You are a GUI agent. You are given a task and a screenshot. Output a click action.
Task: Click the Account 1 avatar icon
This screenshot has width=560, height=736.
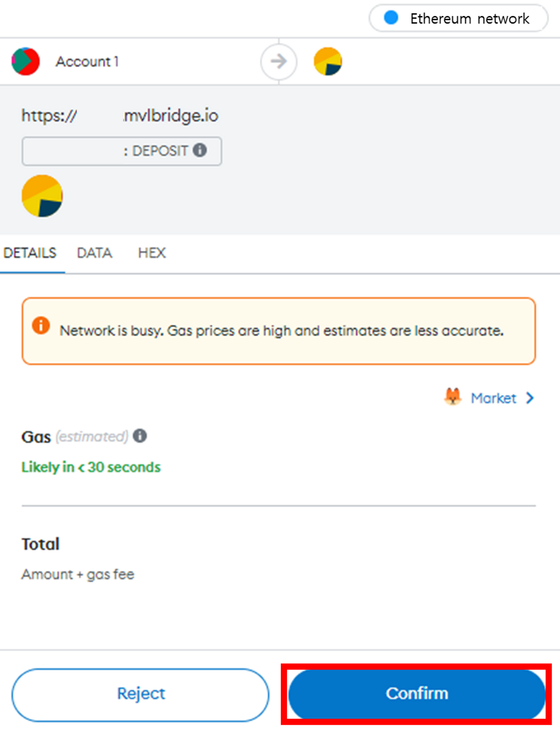pos(26,61)
